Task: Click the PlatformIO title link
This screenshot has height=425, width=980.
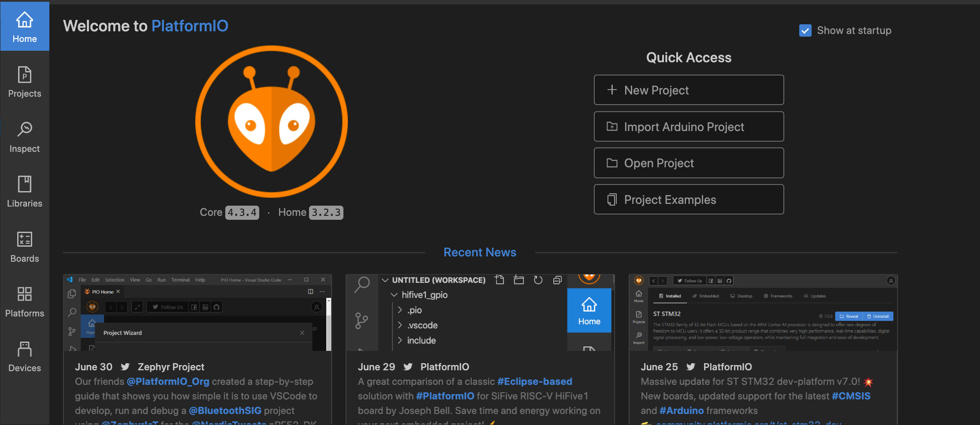Action: 190,26
